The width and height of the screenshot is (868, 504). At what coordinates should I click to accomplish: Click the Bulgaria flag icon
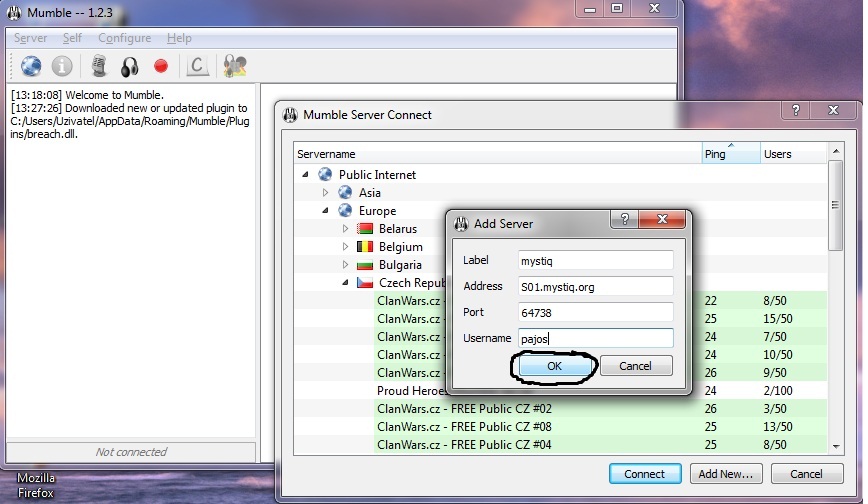[x=365, y=265]
